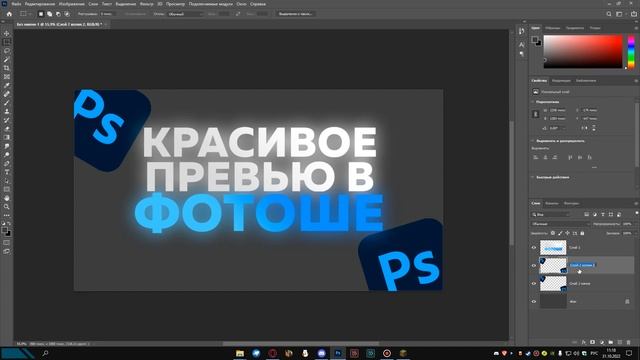The image size is (640, 360).
Task: Select the Horizontal Type tool
Action: [7, 172]
